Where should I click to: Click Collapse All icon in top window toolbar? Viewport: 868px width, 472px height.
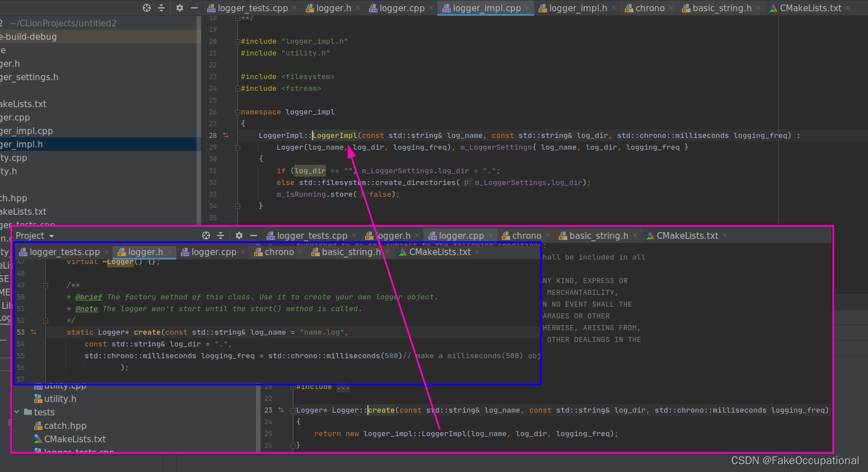click(161, 8)
